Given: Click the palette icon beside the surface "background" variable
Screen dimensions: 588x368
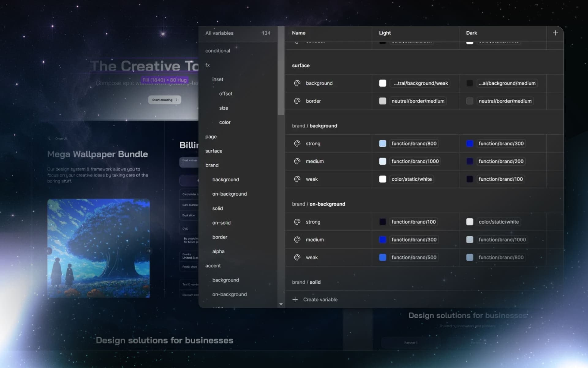Looking at the screenshot, I should [297, 83].
